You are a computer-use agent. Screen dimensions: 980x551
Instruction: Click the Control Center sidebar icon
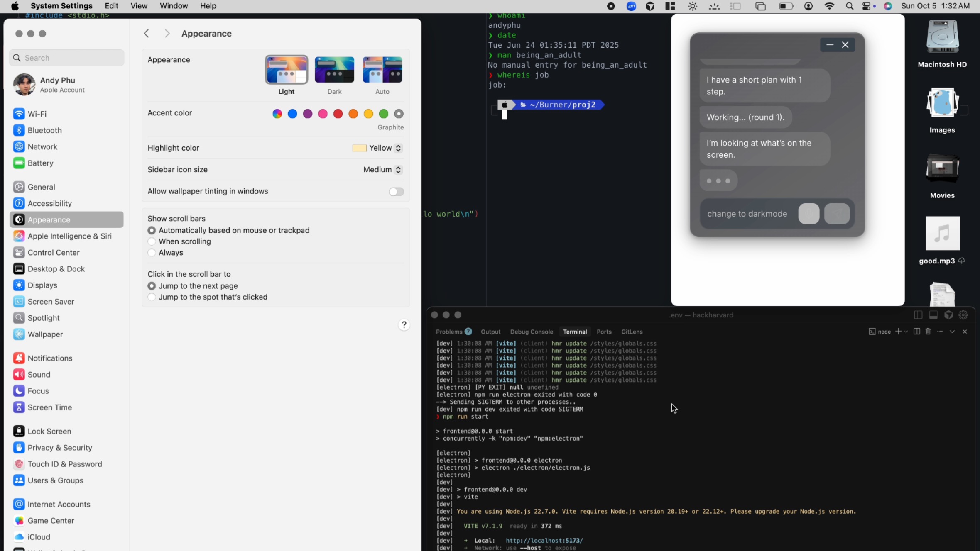pos(19,252)
